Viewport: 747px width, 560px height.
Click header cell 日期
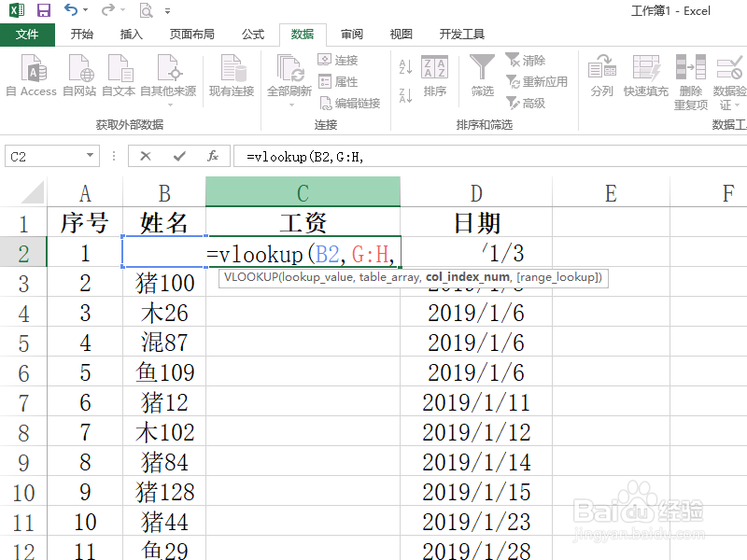(476, 222)
